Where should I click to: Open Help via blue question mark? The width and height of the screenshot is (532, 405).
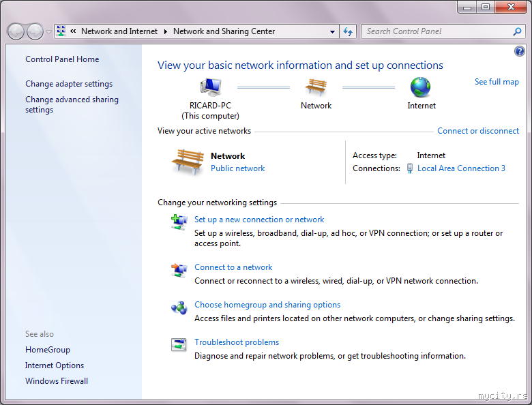click(520, 51)
